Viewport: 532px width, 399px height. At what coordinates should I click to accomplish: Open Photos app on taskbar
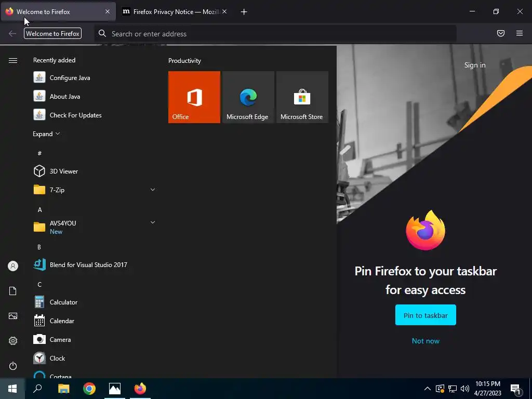(115, 389)
